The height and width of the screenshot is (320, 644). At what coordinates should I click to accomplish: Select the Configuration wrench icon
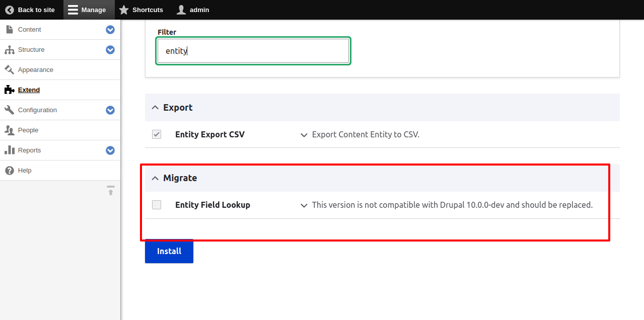pos(9,110)
